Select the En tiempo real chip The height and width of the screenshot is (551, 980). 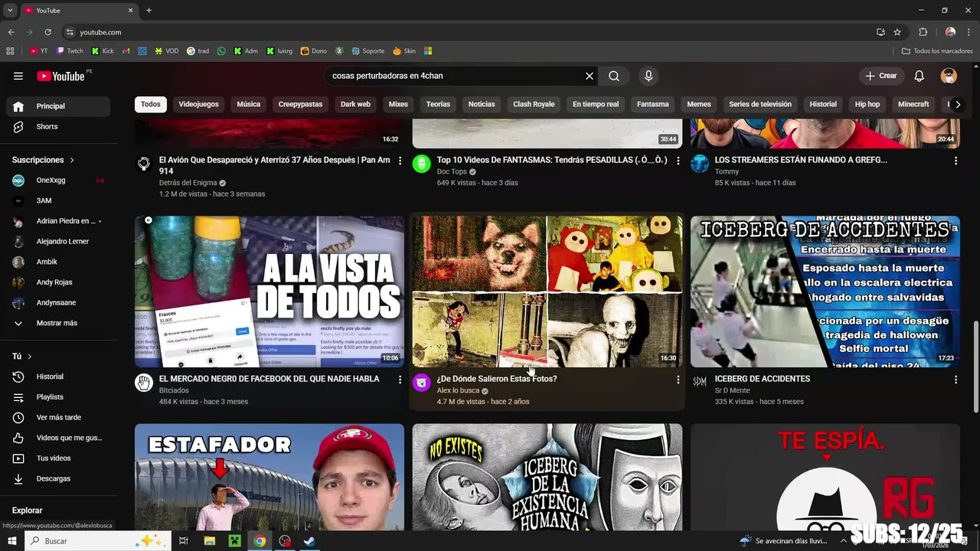(x=596, y=104)
